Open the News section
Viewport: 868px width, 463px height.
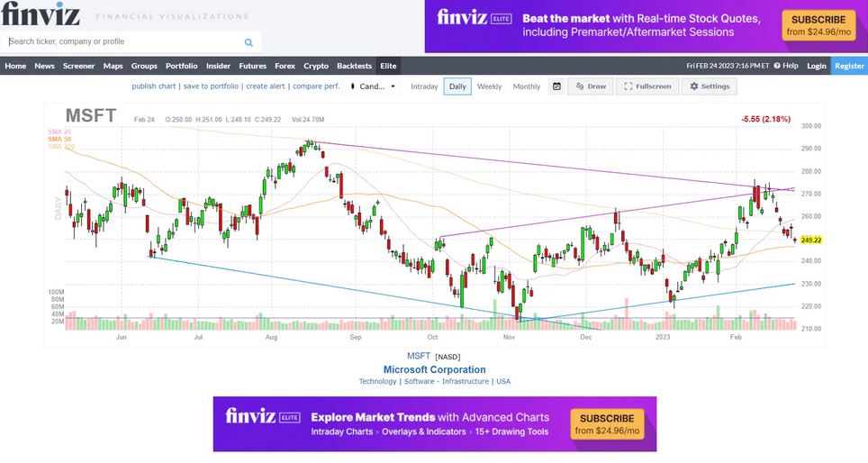(44, 66)
